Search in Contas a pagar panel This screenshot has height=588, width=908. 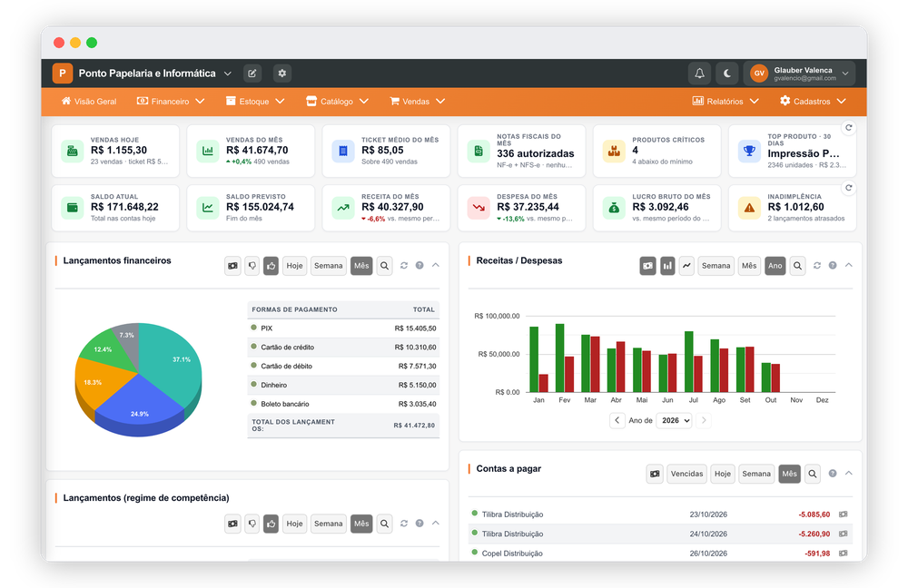point(813,474)
